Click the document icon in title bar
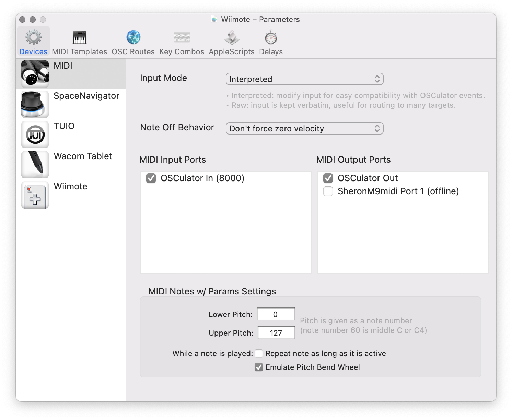This screenshot has height=420, width=512. pyautogui.click(x=214, y=19)
